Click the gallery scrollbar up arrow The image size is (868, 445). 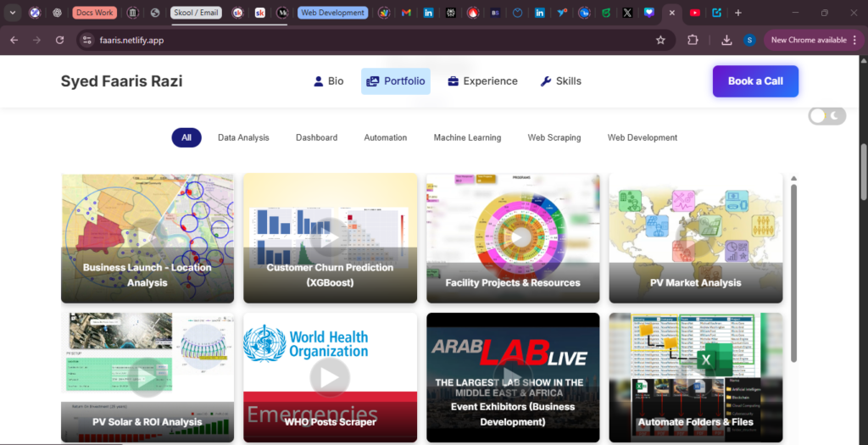coord(793,178)
